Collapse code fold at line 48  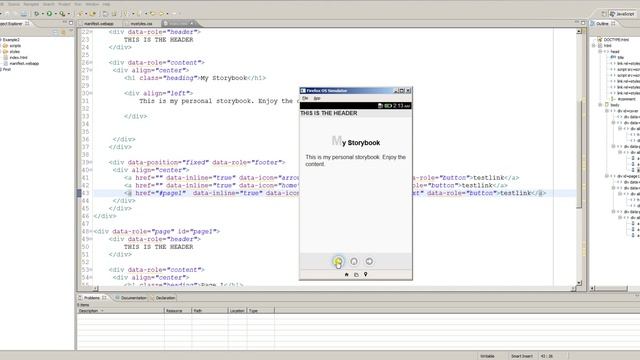coord(91,231)
